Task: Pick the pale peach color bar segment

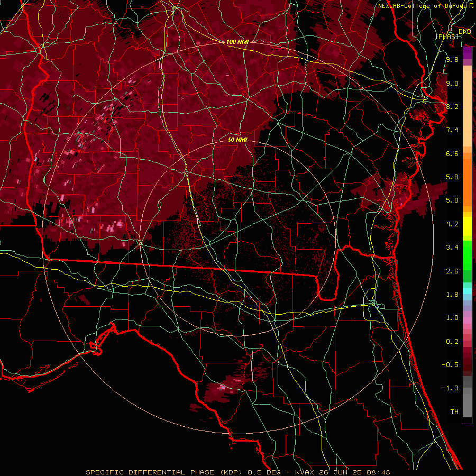Action: pyautogui.click(x=467, y=109)
